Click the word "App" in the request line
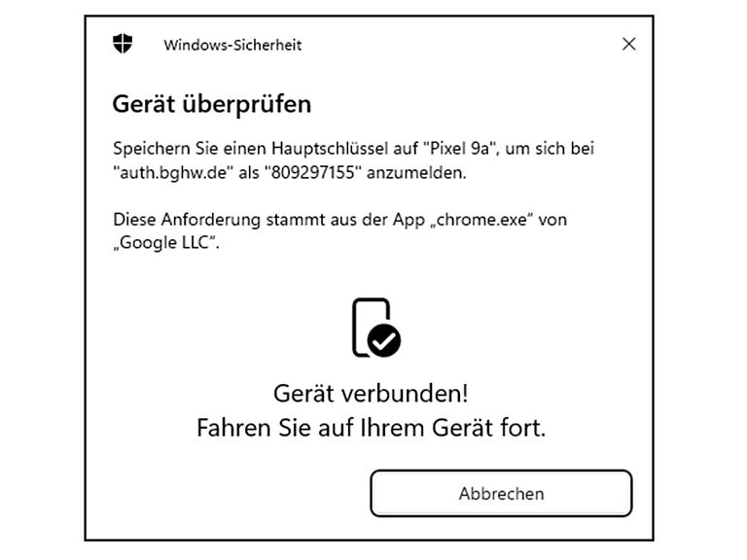Image resolution: width=747 pixels, height=560 pixels. click(409, 220)
